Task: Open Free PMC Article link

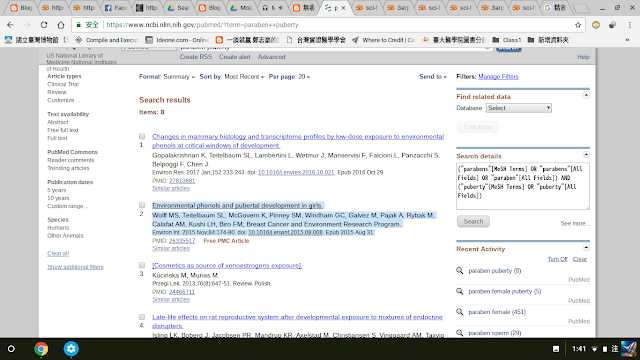Action: click(x=226, y=241)
